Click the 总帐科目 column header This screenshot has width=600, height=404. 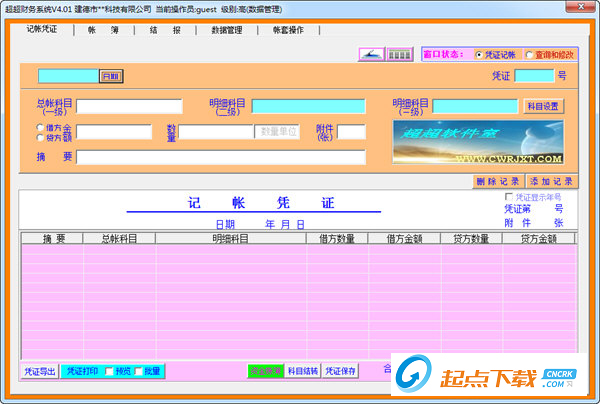119,238
